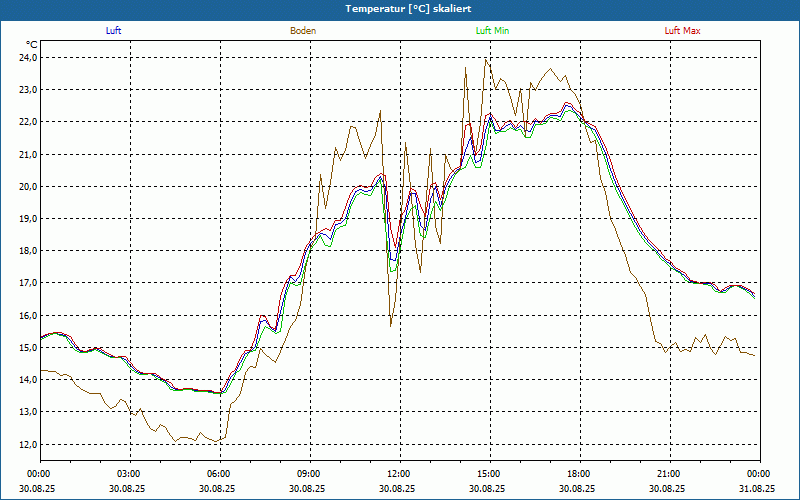Viewport: 800px width, 500px height.
Task: Click the 18:00 time tick label
Action: click(579, 474)
